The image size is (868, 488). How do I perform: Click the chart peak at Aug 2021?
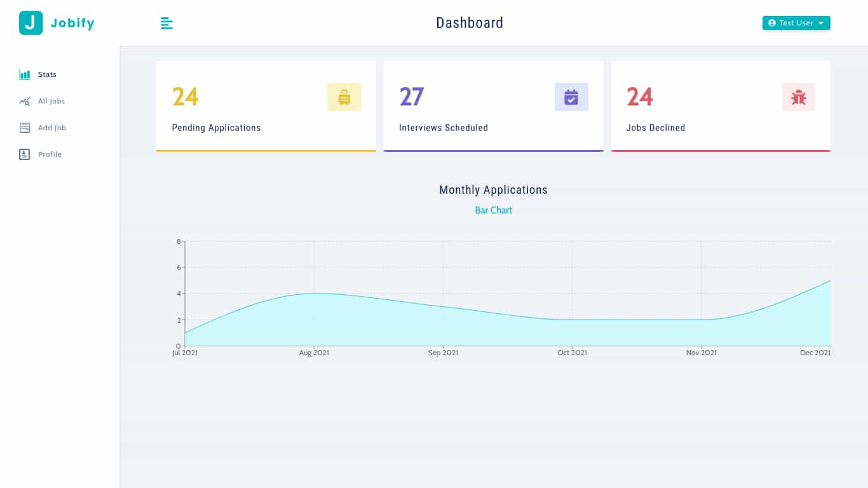tap(314, 294)
